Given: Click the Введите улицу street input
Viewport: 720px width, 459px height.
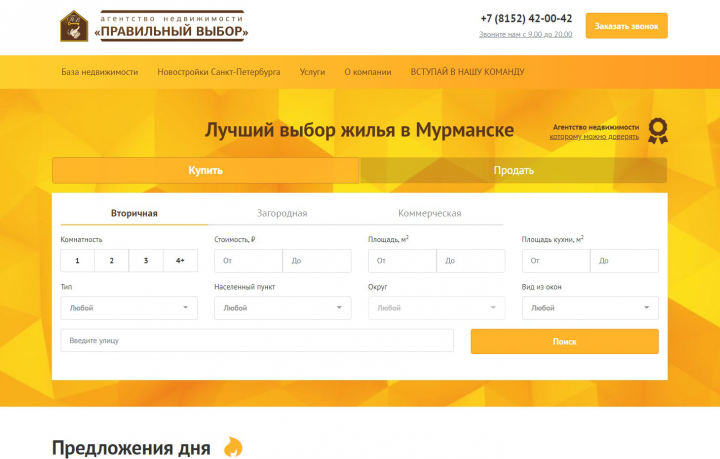Looking at the screenshot, I should tap(257, 341).
